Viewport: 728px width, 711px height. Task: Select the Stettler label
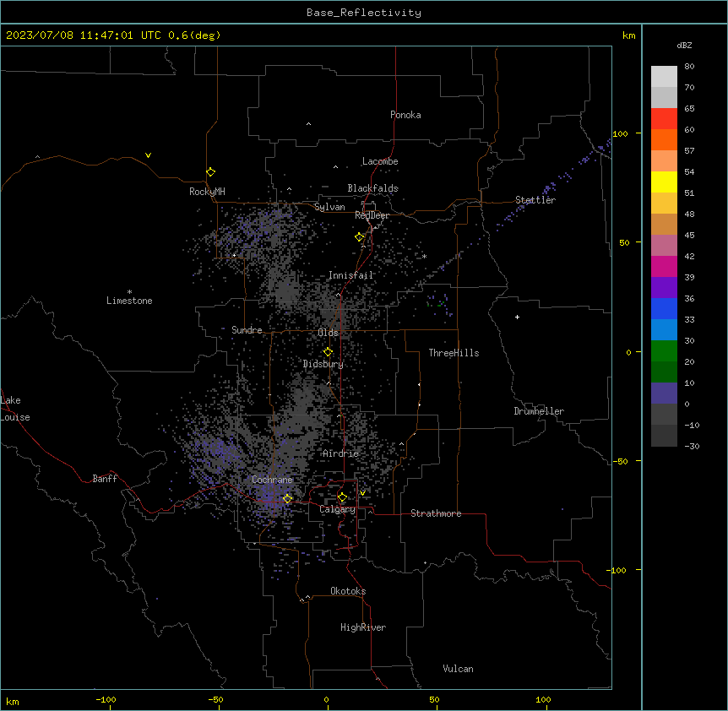(535, 200)
